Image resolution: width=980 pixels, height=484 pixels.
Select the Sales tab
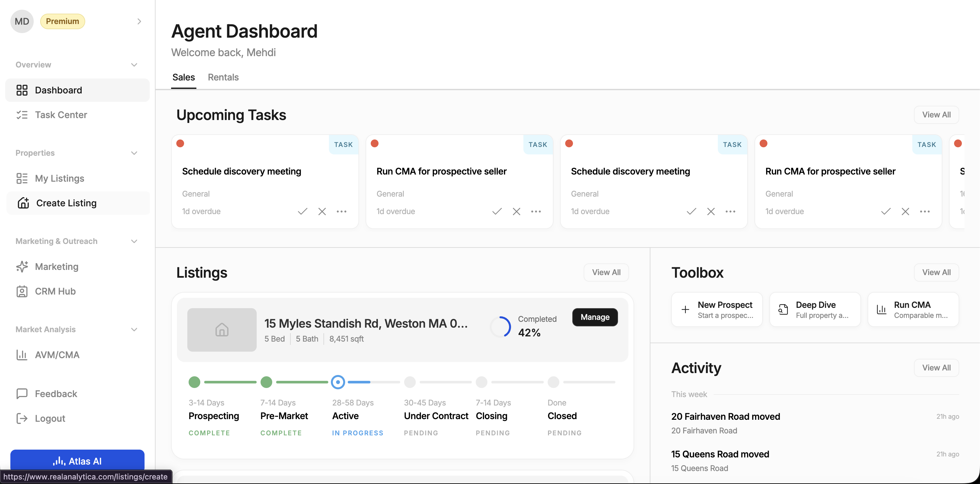[183, 77]
